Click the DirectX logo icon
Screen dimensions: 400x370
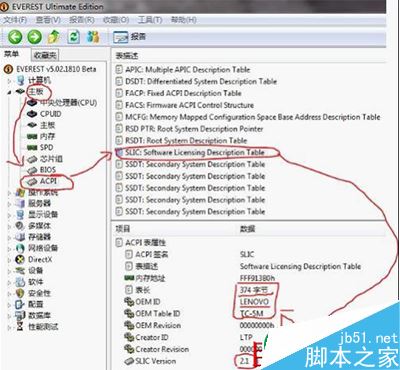point(21,259)
